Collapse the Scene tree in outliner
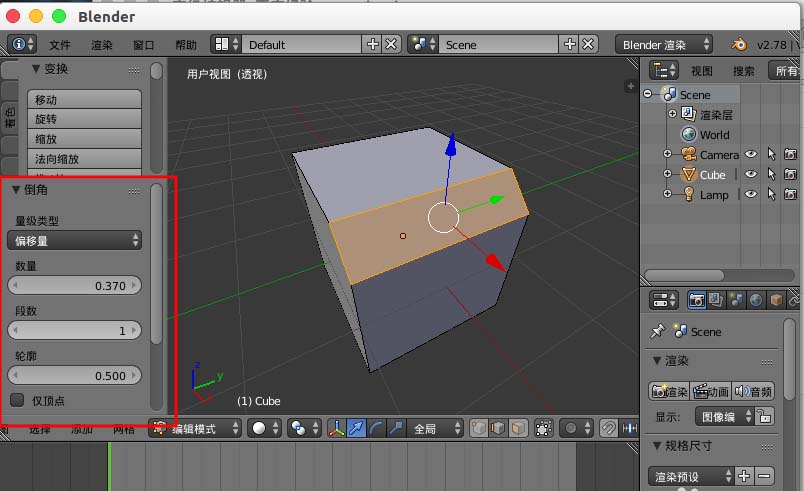 (x=648, y=94)
